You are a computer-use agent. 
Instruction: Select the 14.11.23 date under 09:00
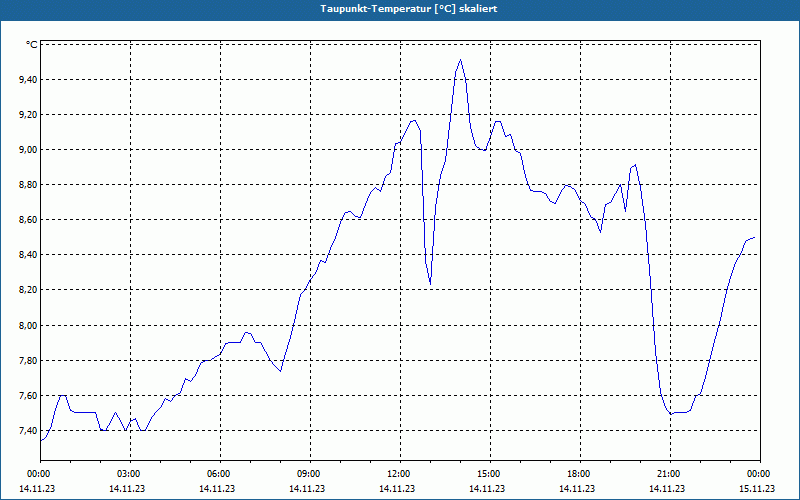[307, 488]
